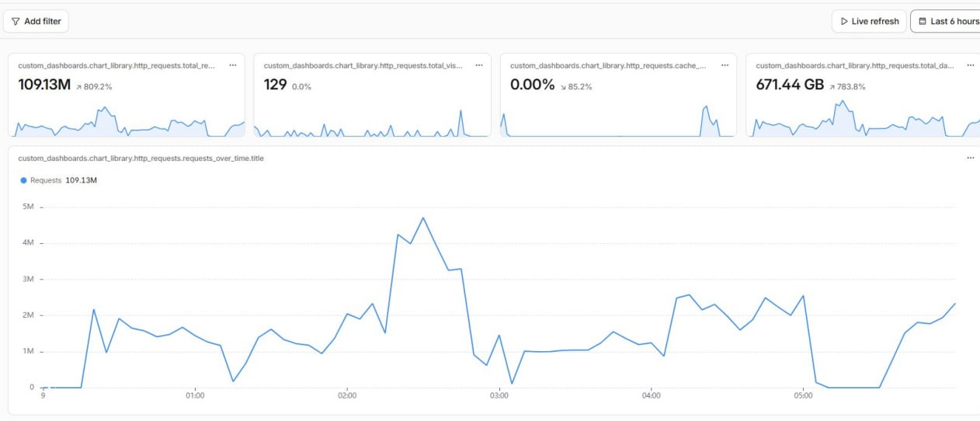This screenshot has height=421, width=980.
Task: Click the 4M y-axis label
Action: coord(28,243)
